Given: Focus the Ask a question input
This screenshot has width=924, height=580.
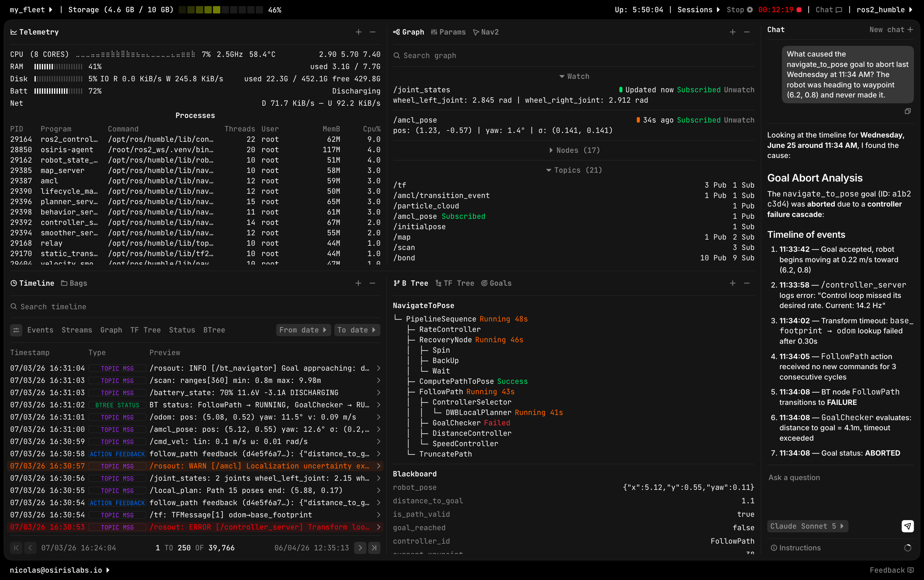Looking at the screenshot, I should pyautogui.click(x=840, y=493).
